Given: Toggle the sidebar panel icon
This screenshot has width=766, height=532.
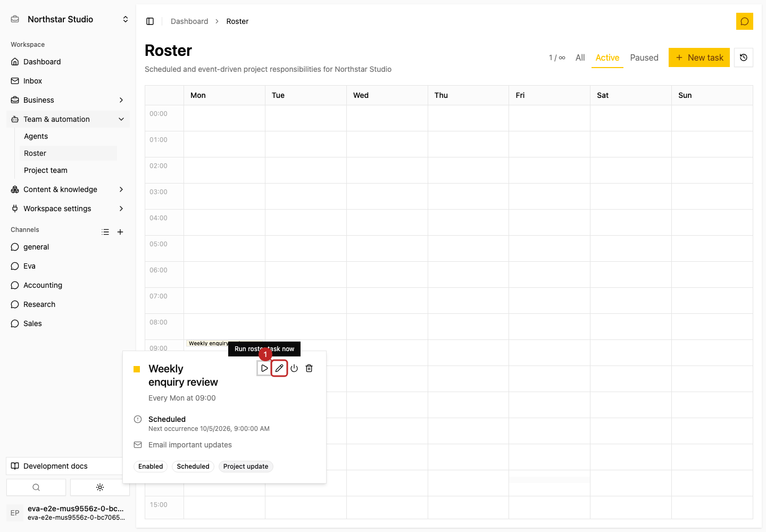Looking at the screenshot, I should (150, 21).
